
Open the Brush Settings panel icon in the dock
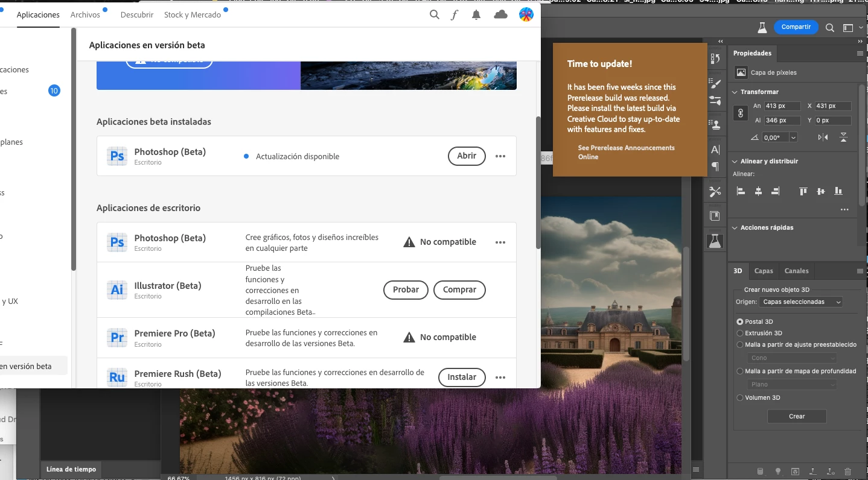click(x=715, y=100)
